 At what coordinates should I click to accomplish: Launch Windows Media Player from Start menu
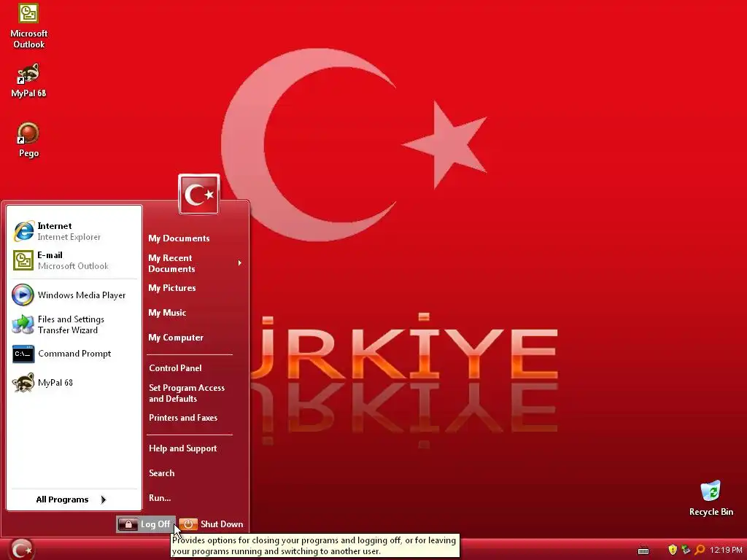[74, 295]
